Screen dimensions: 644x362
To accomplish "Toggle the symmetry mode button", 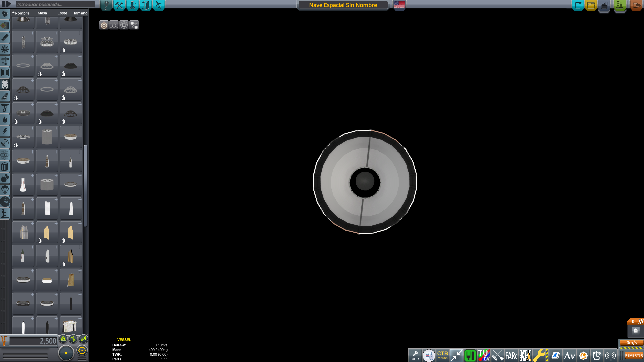I will [66, 353].
